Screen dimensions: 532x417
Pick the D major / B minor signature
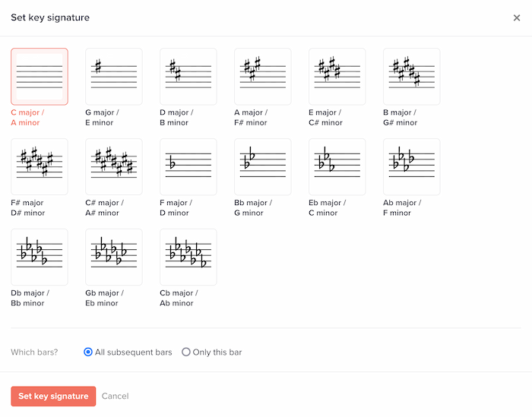[188, 77]
